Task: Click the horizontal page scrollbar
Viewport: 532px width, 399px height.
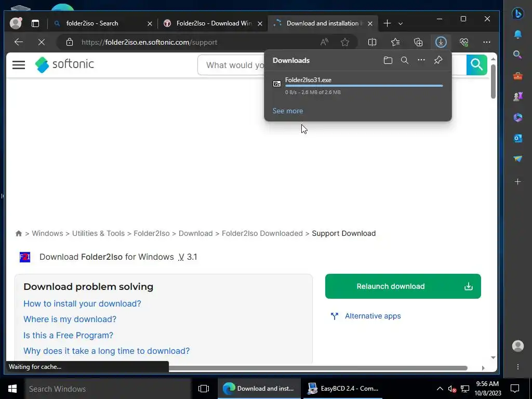Action: 318,368
